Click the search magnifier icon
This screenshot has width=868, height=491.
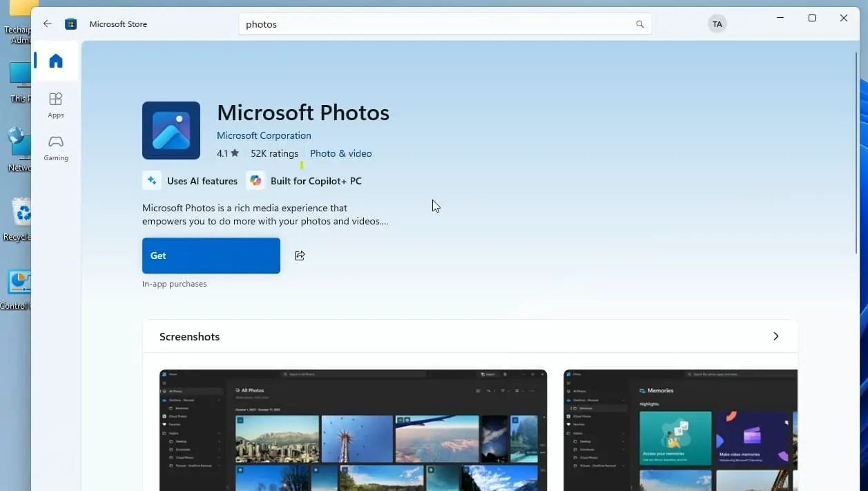(640, 24)
